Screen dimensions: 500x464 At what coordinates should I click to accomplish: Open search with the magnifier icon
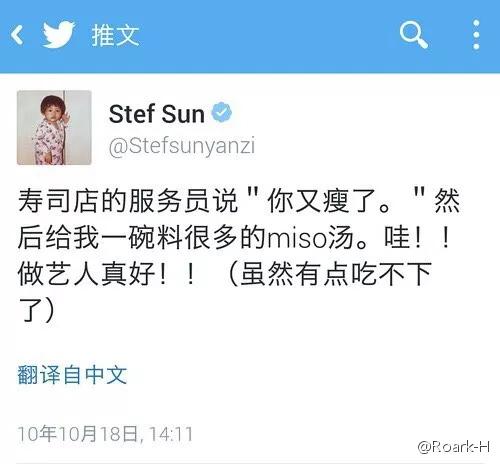pyautogui.click(x=413, y=35)
